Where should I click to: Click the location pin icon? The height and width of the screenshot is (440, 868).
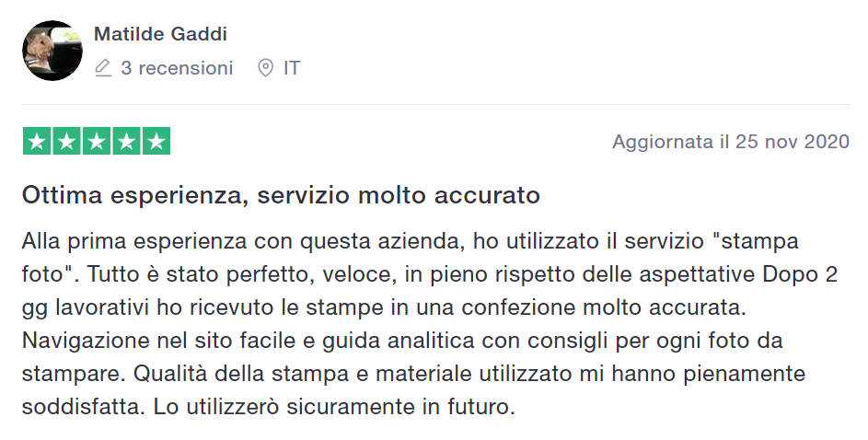coord(266,68)
